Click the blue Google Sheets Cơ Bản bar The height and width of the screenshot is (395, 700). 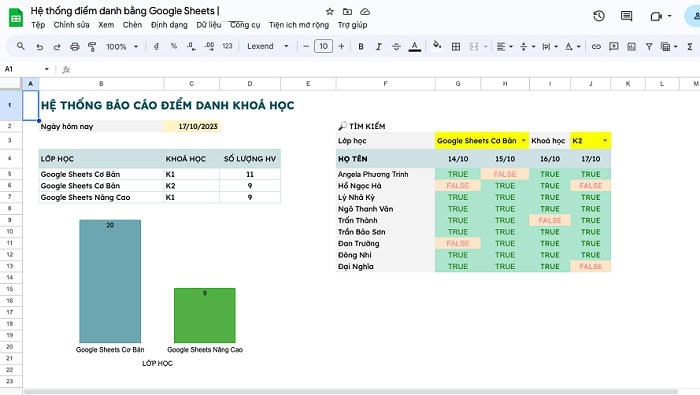point(110,281)
